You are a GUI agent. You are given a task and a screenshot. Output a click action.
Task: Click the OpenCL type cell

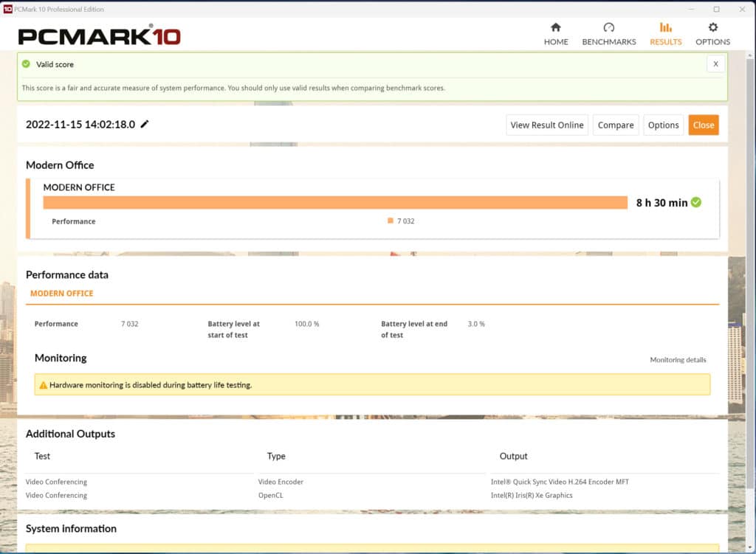pos(270,495)
